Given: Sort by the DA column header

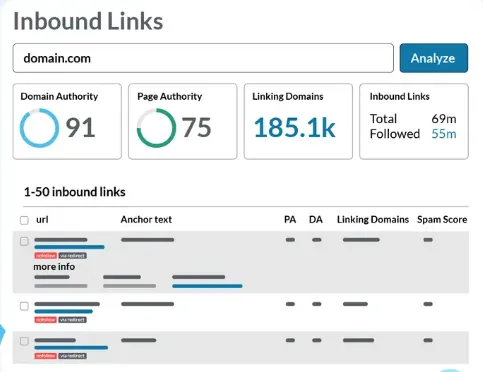Looking at the screenshot, I should (x=316, y=220).
